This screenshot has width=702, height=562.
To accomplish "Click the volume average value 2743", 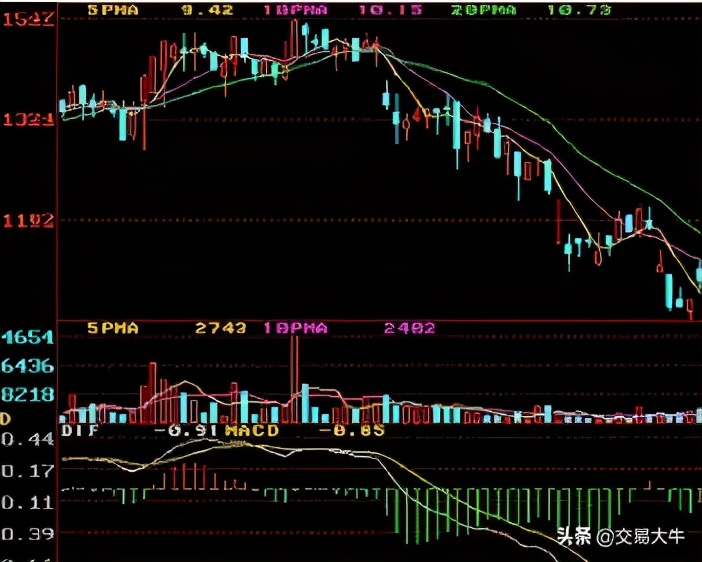I will [214, 328].
